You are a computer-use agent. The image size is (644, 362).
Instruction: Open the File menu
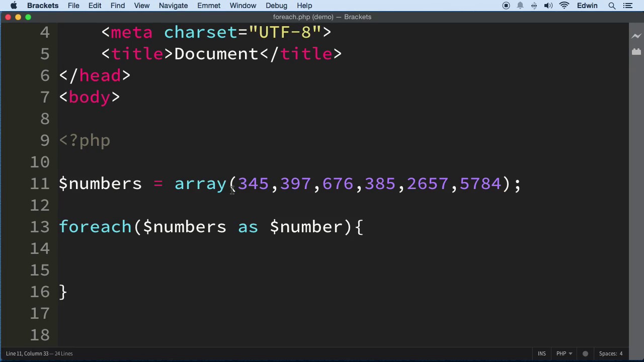73,6
